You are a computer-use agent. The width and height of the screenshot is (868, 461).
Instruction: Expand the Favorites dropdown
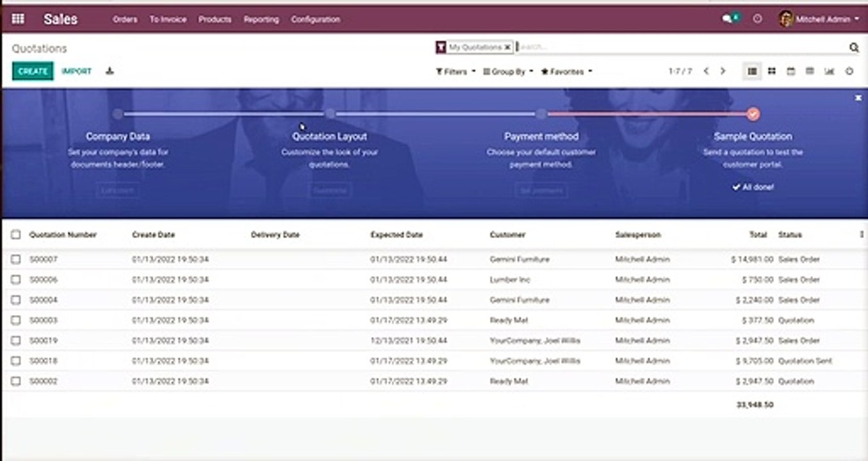tap(566, 72)
